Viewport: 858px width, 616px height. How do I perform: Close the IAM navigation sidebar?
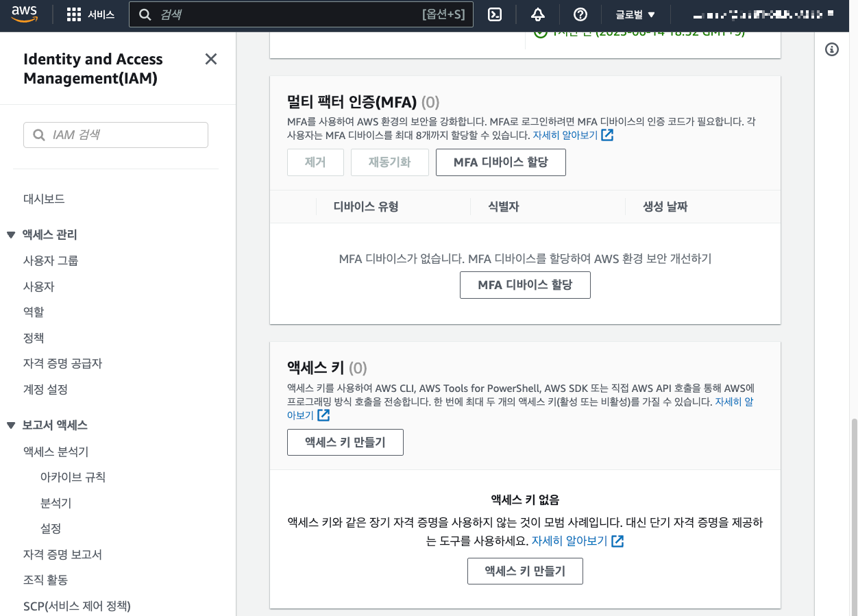[x=211, y=59]
